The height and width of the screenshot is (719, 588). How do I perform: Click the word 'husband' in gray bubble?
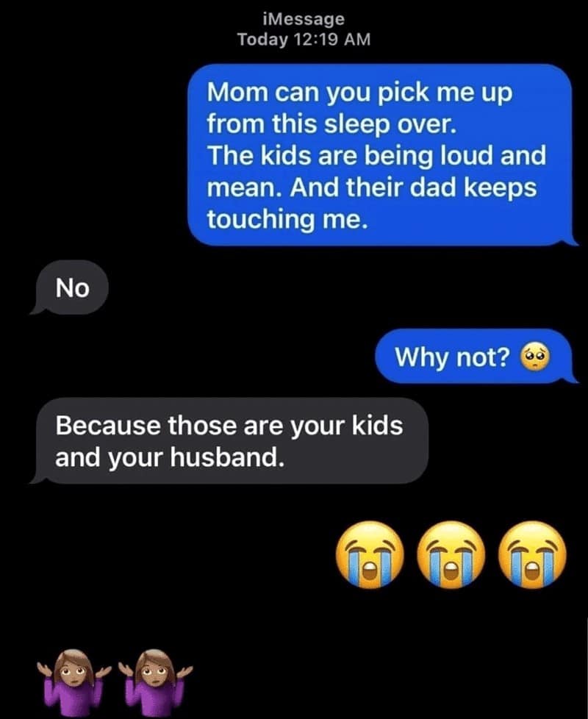[x=223, y=457]
